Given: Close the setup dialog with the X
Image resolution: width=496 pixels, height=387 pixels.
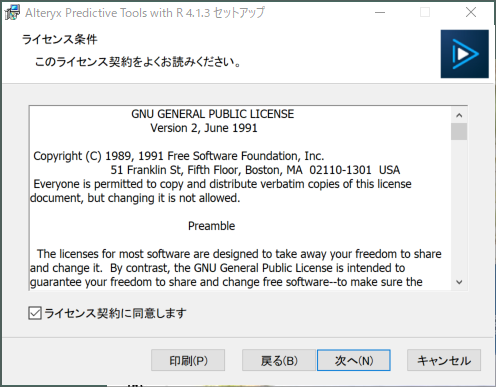Looking at the screenshot, I should [x=471, y=13].
